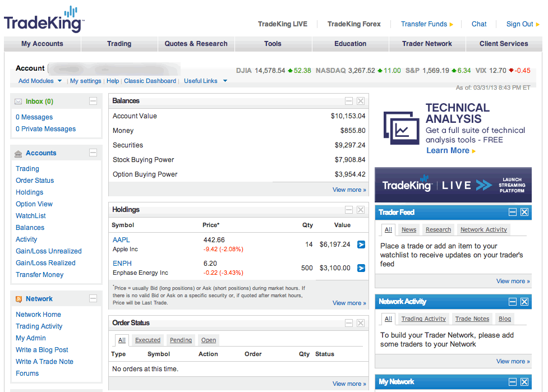
Task: Collapse the Inbox sidebar panel
Action: (93, 101)
